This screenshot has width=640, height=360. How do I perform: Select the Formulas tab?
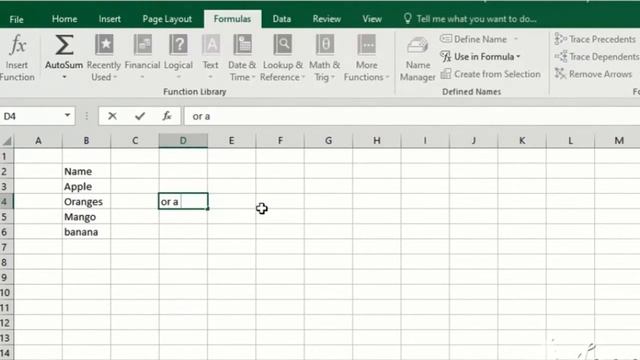click(x=232, y=19)
